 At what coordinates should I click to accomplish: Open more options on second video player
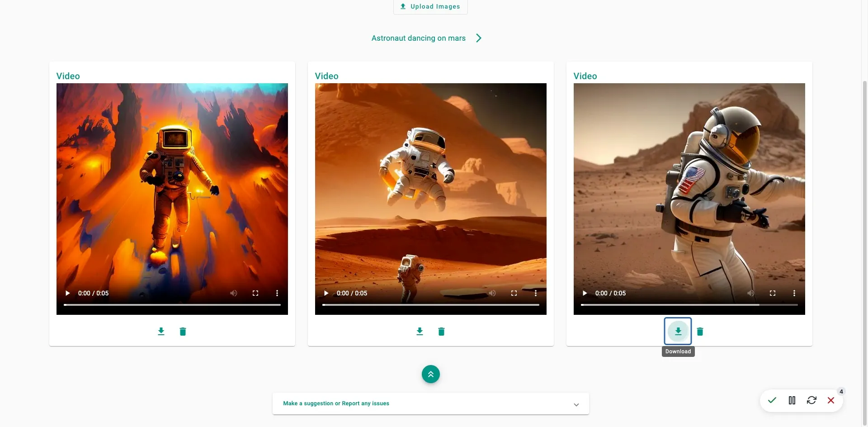536,293
